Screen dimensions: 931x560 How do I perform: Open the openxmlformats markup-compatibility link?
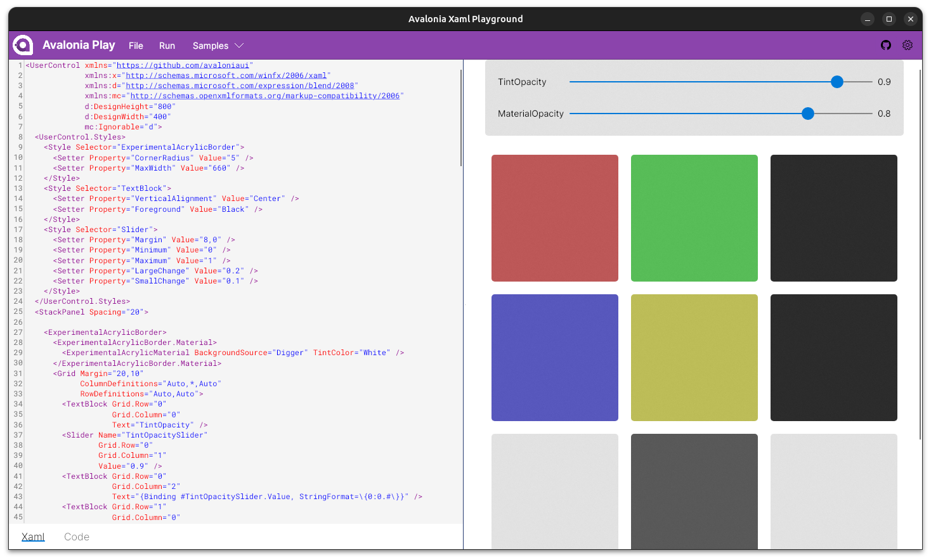tap(265, 96)
